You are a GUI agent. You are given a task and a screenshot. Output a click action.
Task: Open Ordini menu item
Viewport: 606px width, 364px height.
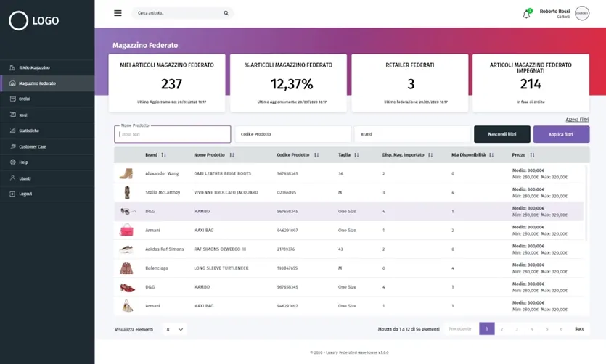(x=47, y=99)
